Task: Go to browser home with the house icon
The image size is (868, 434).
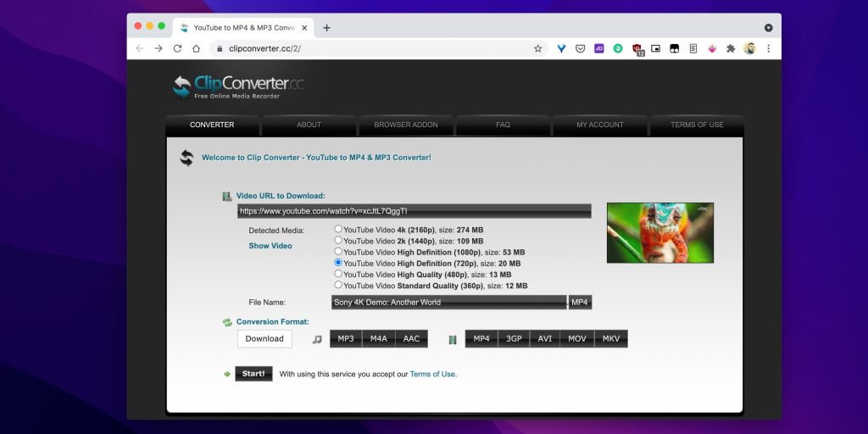Action: tap(196, 48)
